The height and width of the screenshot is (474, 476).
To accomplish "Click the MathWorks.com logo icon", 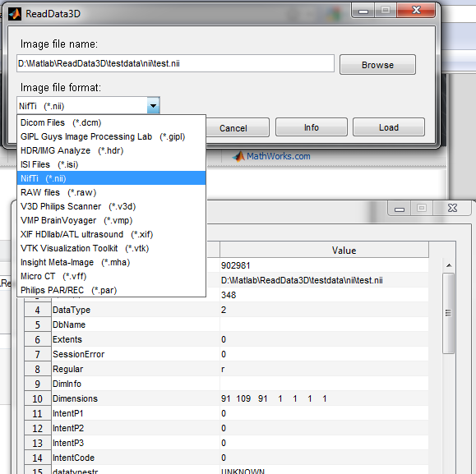I will [238, 156].
